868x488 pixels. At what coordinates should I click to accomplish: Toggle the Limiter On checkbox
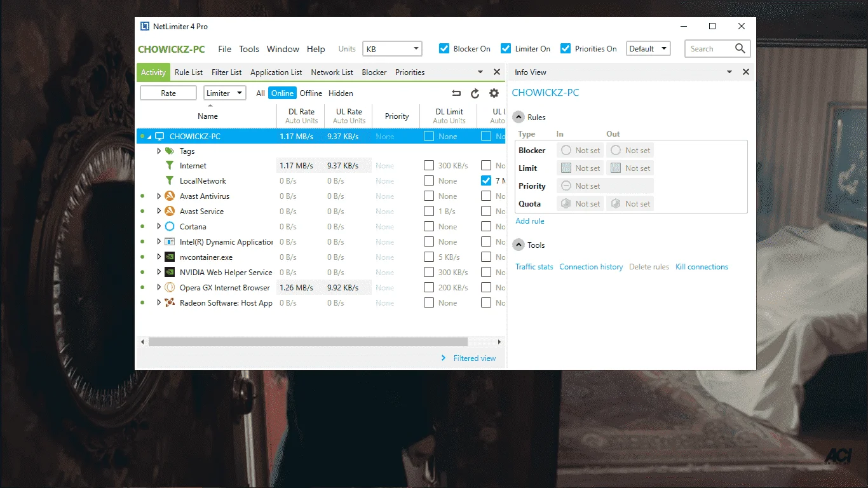coord(506,49)
